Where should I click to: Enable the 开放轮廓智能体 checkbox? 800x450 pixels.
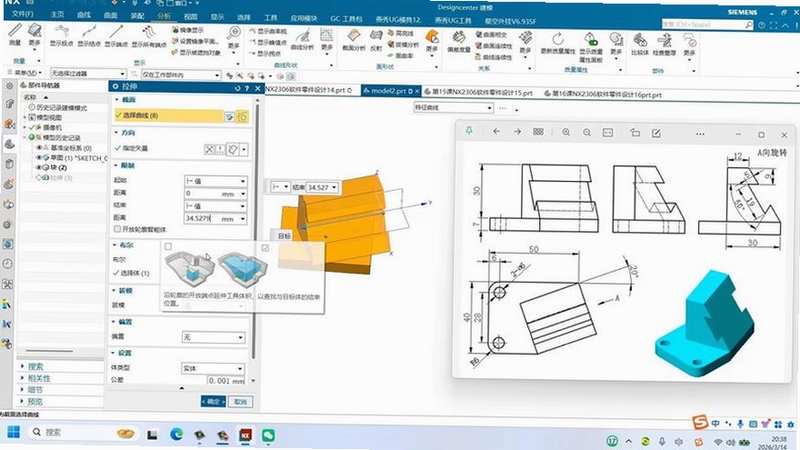tap(117, 229)
